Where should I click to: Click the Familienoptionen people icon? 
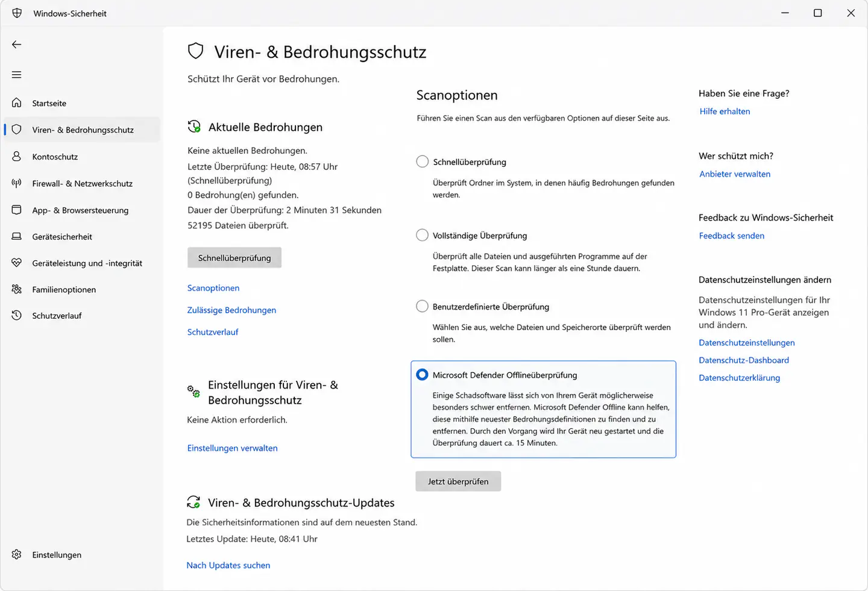17,290
